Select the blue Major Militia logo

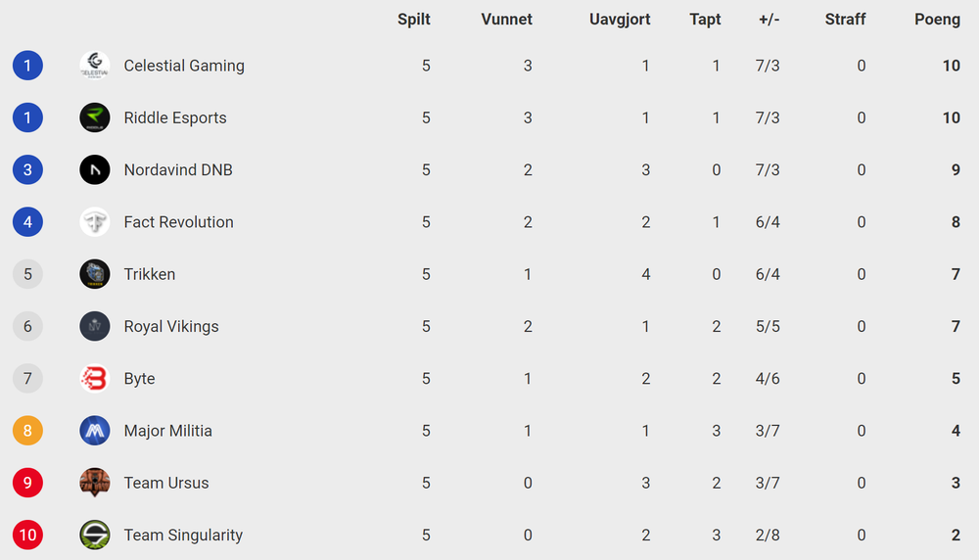pos(95,431)
